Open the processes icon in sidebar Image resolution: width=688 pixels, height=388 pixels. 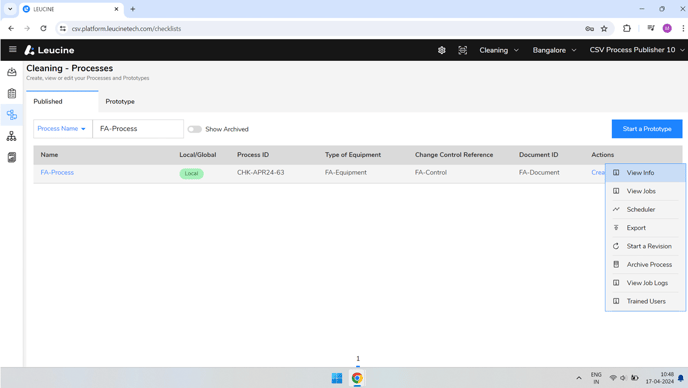tap(12, 115)
